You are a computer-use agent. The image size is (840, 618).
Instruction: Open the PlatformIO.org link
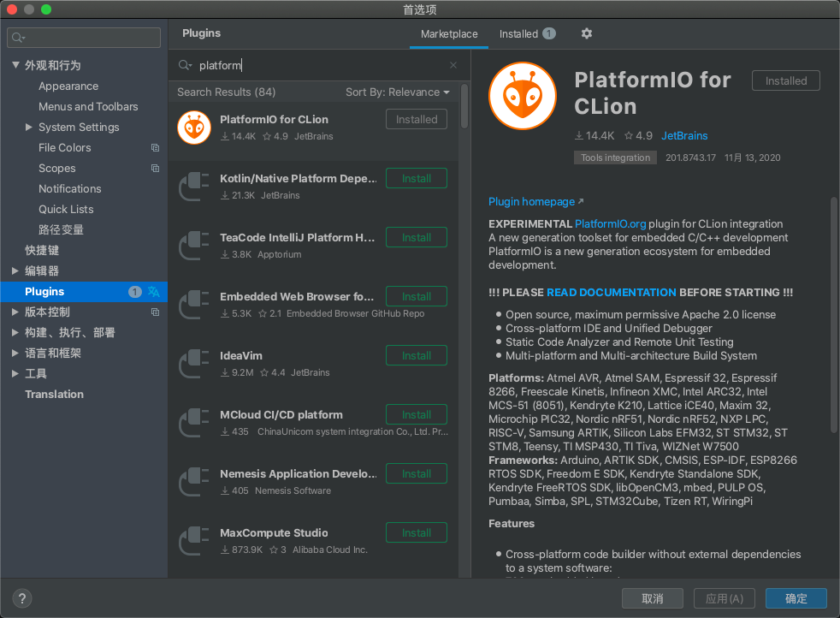click(x=610, y=224)
